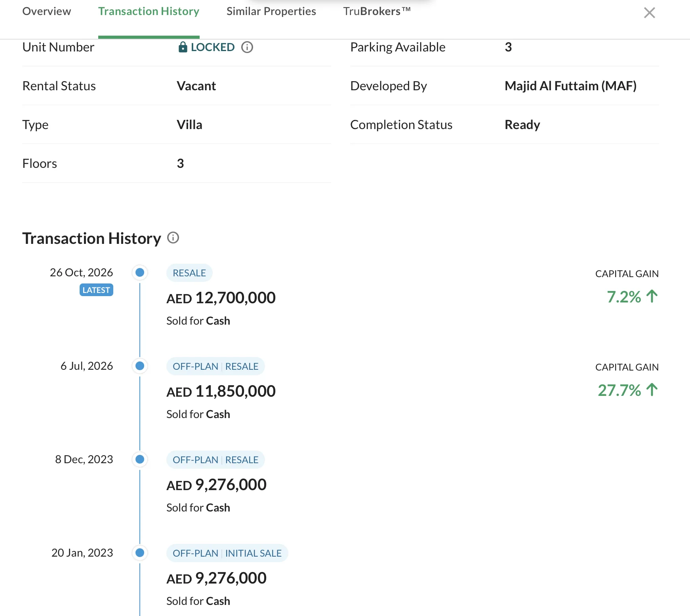Screen dimensions: 690x616
Task: Click the Majid Al Futtaim (MAF) developer name
Action: point(570,86)
